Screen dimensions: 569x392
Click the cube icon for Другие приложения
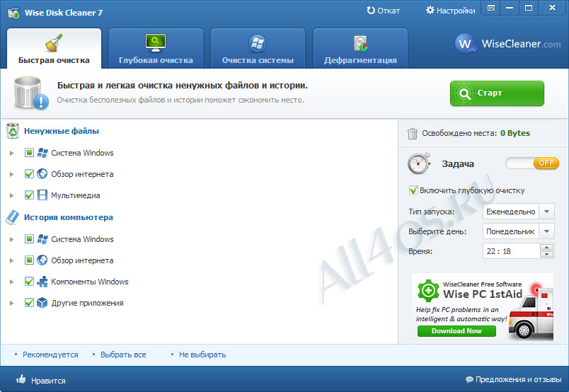point(42,303)
